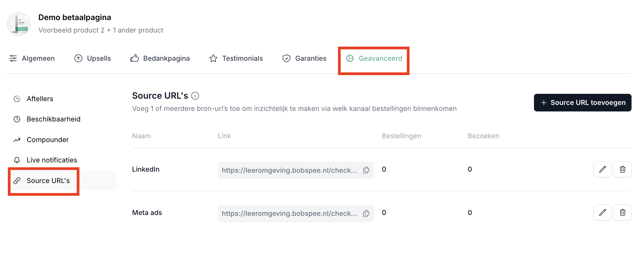Open Live notificaties in sidebar

point(52,160)
